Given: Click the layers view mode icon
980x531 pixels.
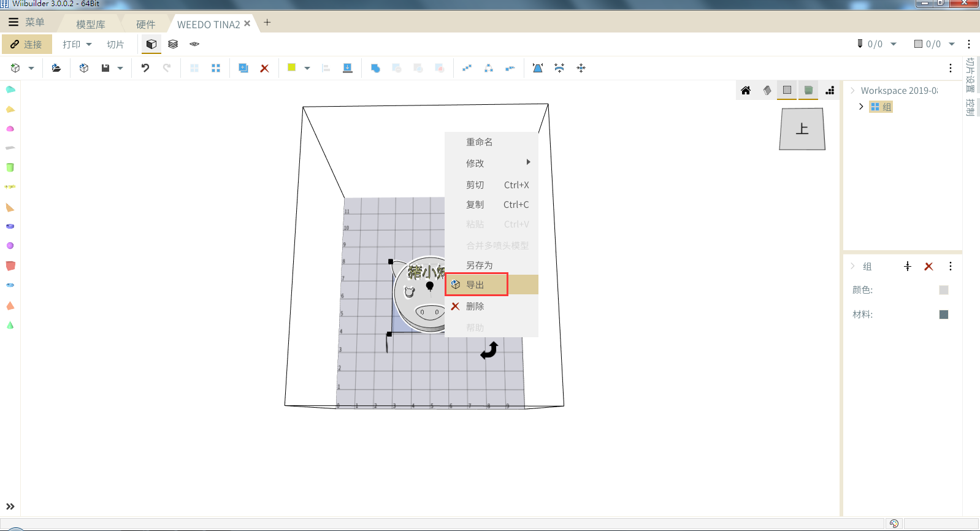Looking at the screenshot, I should click(173, 44).
